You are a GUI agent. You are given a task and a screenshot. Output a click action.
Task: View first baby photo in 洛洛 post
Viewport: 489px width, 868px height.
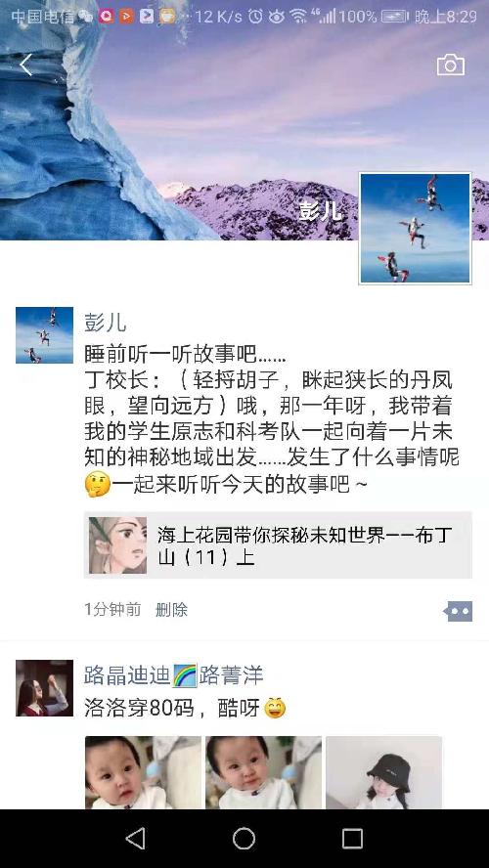[143, 773]
